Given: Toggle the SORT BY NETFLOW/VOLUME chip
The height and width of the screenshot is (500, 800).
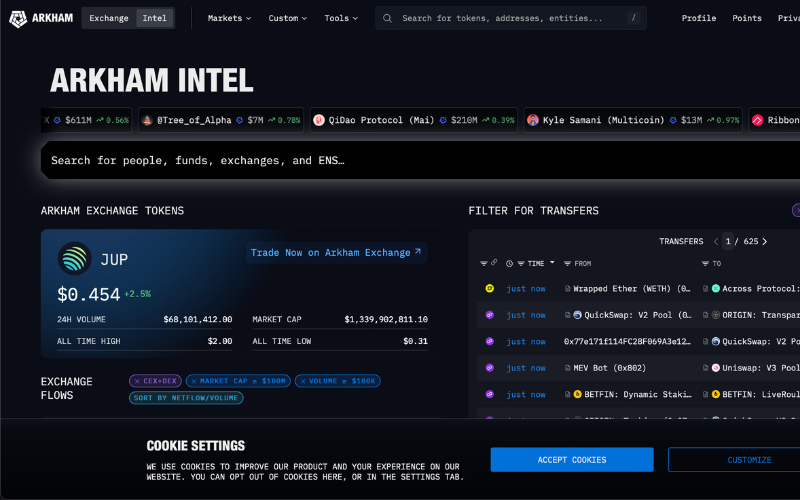Looking at the screenshot, I should (186, 398).
